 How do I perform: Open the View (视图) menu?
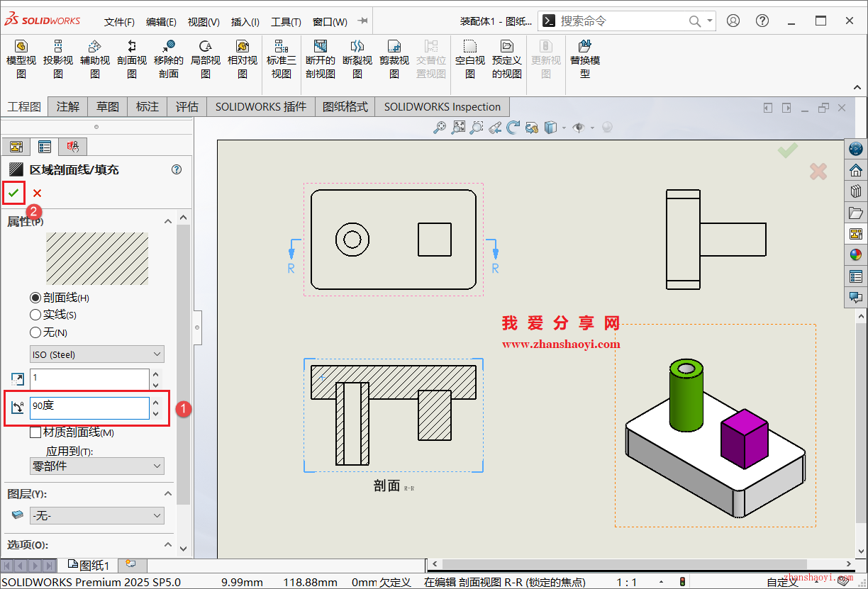[x=204, y=22]
